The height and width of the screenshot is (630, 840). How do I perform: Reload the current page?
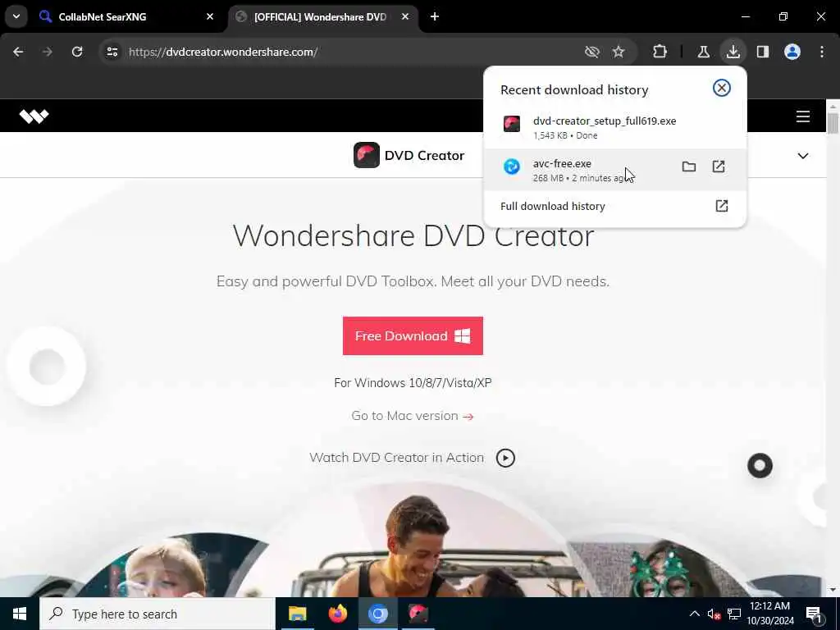[x=77, y=52]
